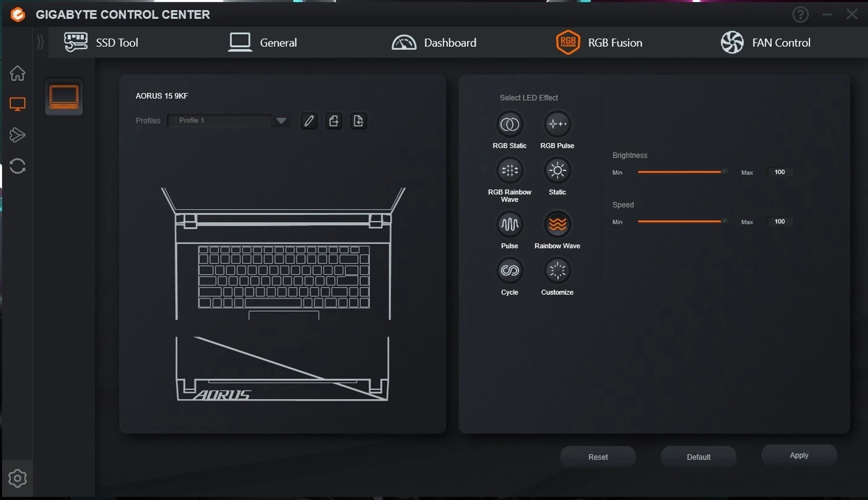Image resolution: width=868 pixels, height=500 pixels.
Task: Click the Reset button
Action: click(598, 457)
